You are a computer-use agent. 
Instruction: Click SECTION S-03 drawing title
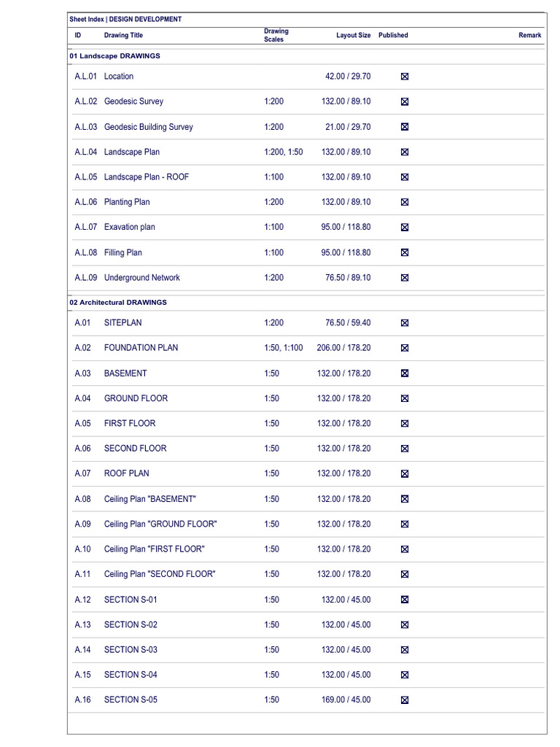coord(131,649)
